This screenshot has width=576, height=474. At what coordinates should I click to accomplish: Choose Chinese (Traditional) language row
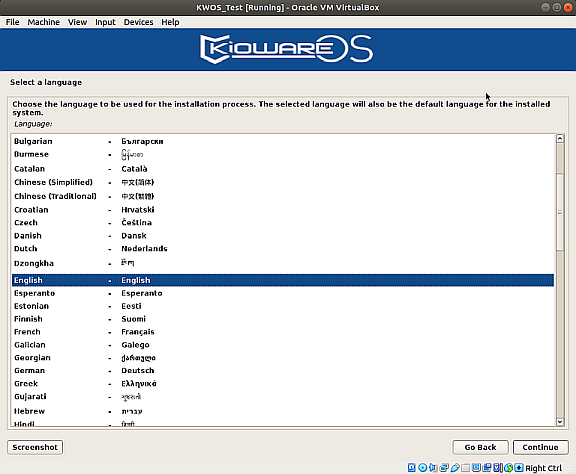(x=282, y=197)
